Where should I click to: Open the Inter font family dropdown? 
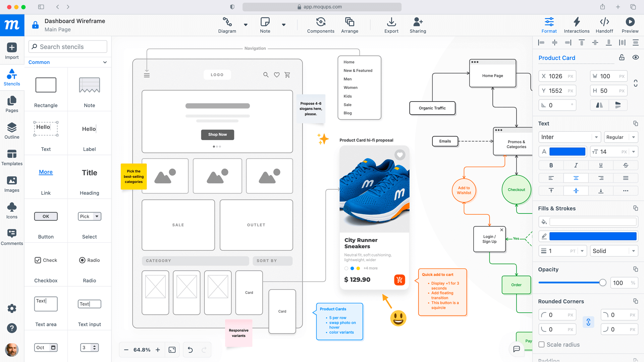(x=569, y=137)
